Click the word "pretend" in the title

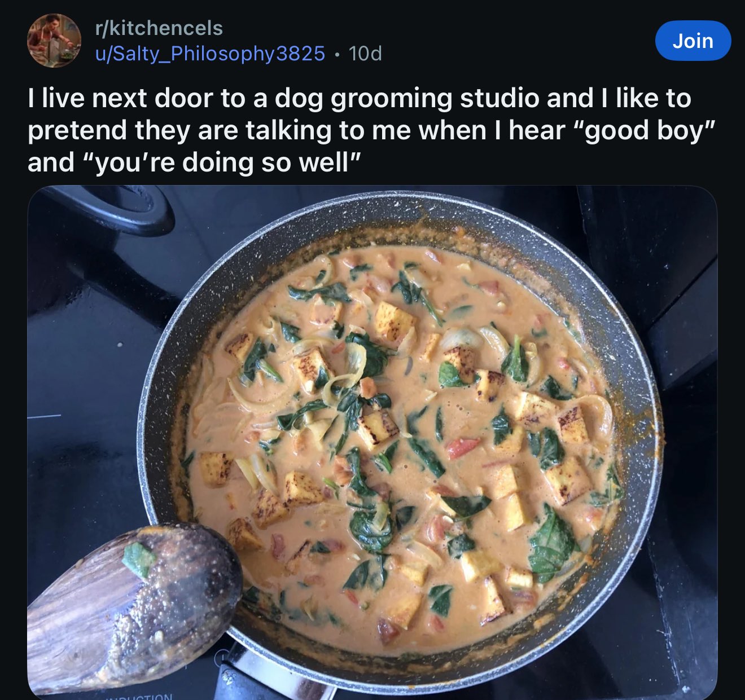point(77,131)
